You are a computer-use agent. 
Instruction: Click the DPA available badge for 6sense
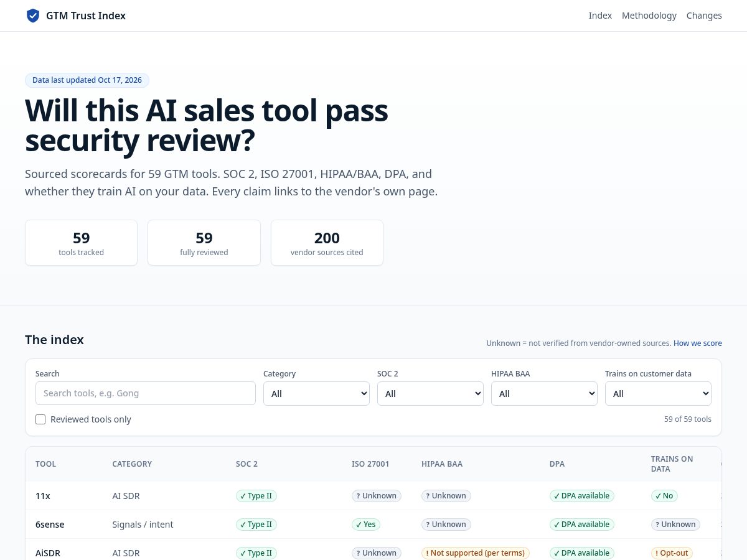pyautogui.click(x=582, y=525)
